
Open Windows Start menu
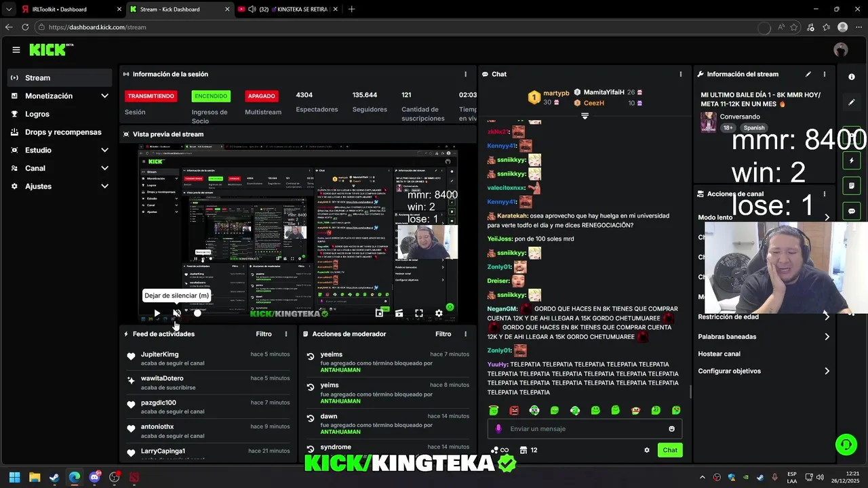[x=14, y=477]
